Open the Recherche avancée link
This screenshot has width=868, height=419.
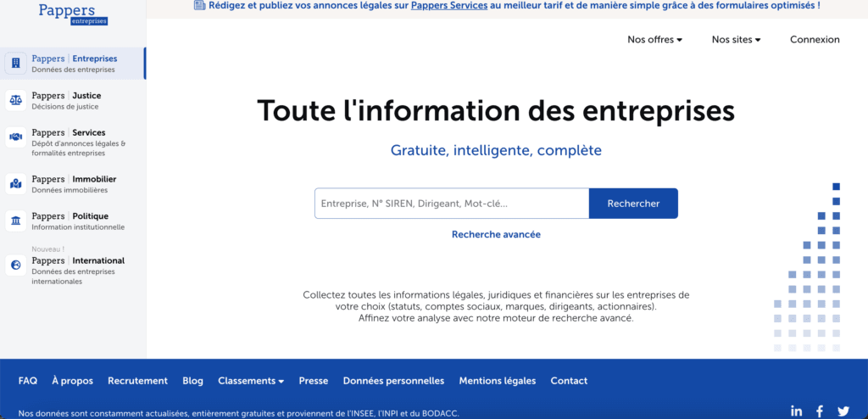[x=496, y=234]
